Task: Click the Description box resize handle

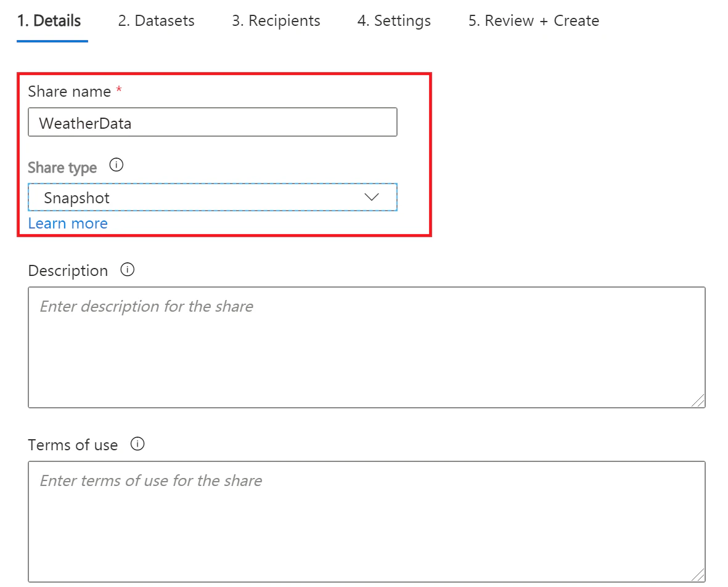Action: 698,401
